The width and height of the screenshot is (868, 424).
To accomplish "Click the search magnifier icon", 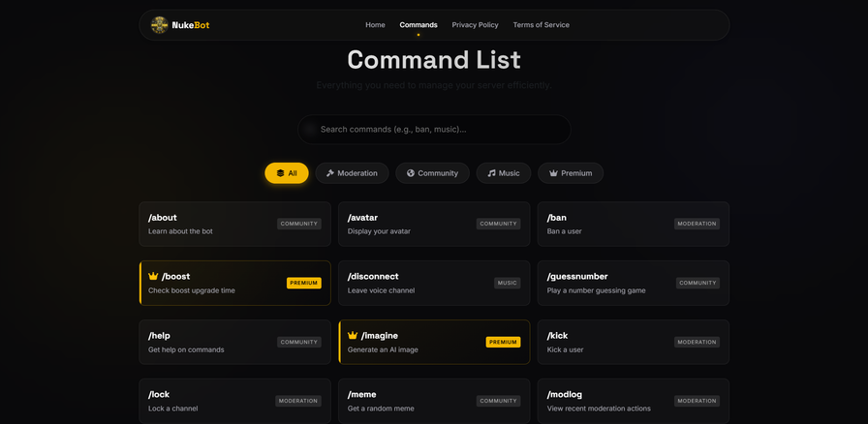I will pos(310,130).
